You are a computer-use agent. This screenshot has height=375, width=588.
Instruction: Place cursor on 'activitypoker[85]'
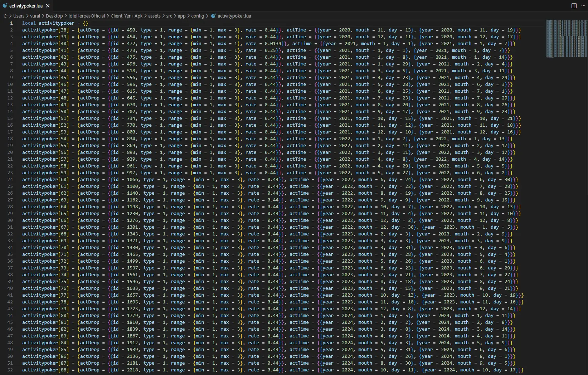pyautogui.click(x=45, y=350)
